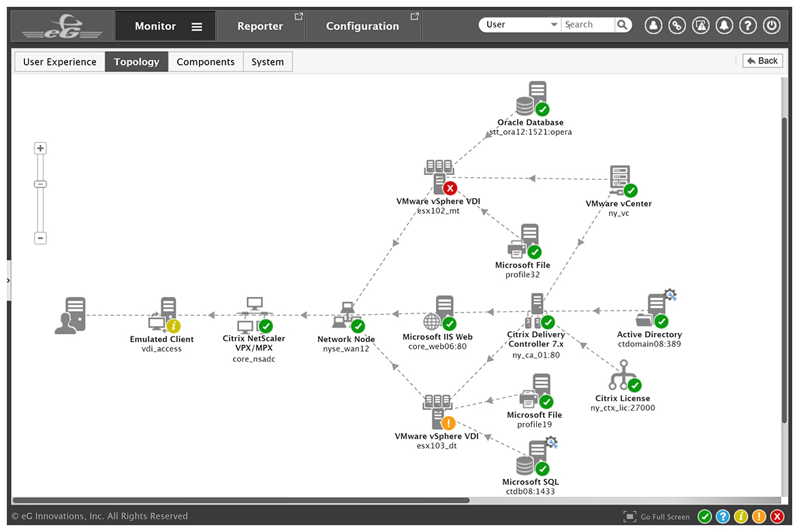
Task: Filter by red critical state icon
Action: pos(777,517)
